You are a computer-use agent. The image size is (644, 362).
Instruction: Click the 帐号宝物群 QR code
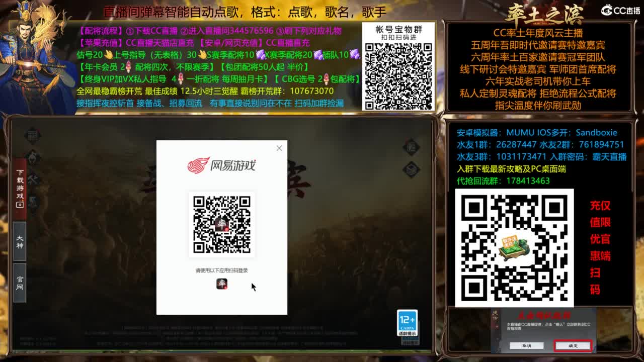click(398, 76)
